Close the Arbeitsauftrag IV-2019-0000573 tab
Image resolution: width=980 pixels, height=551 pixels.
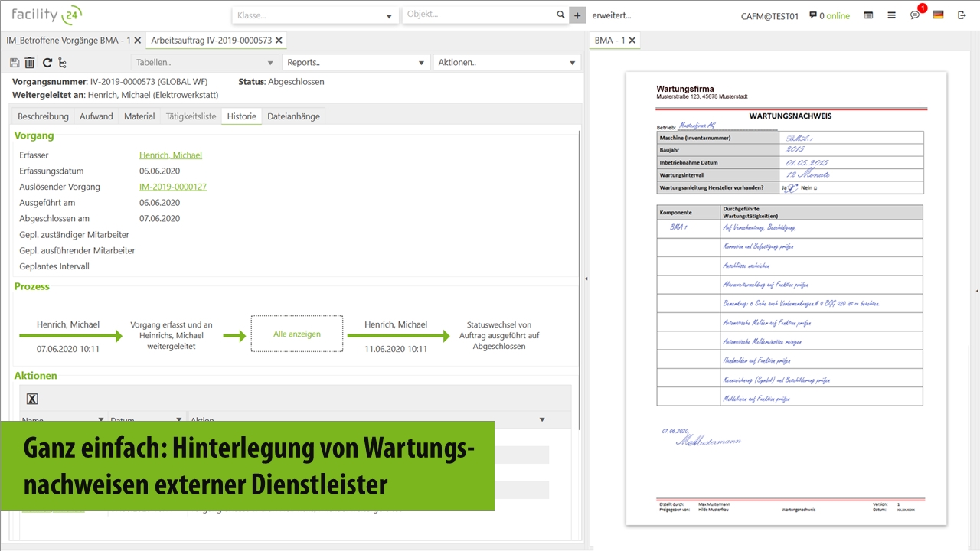pos(279,41)
